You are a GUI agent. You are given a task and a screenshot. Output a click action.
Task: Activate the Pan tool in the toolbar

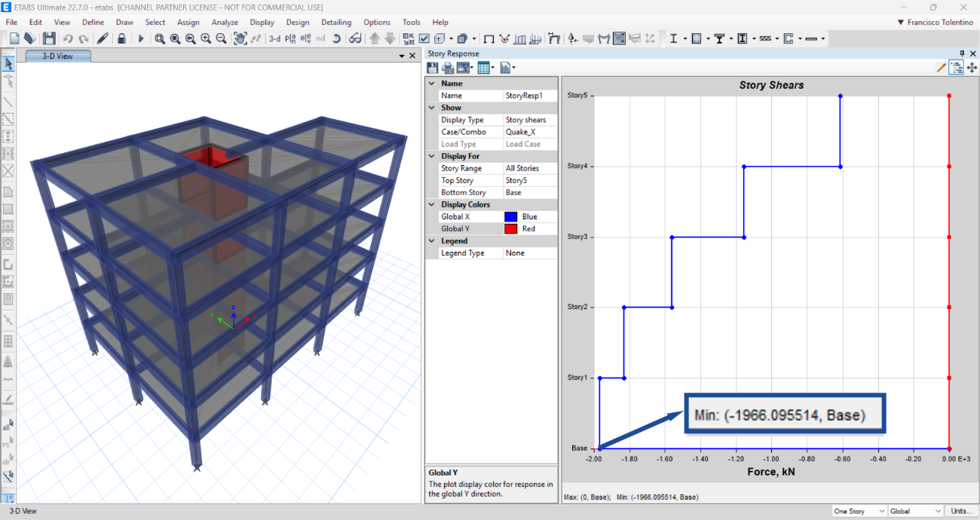pos(240,38)
